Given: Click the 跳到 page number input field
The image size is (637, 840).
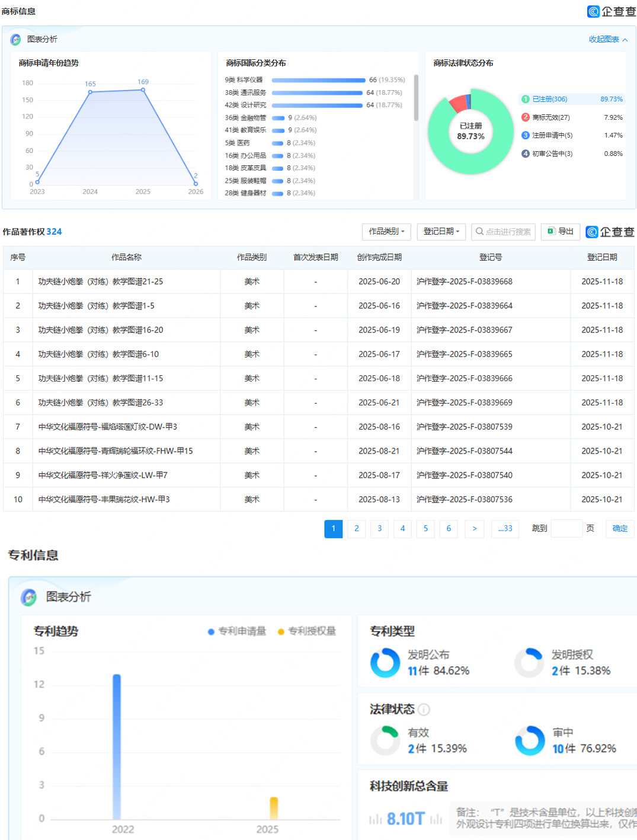Looking at the screenshot, I should pyautogui.click(x=566, y=529).
